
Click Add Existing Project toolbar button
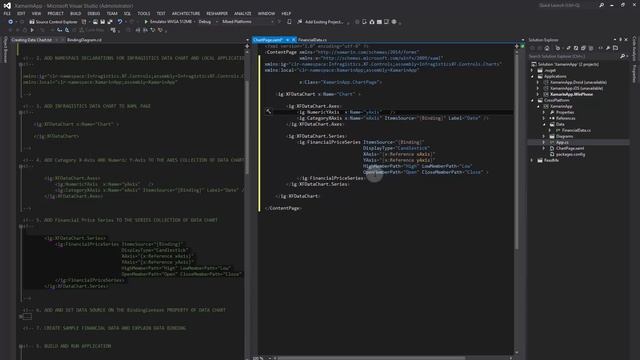pos(321,22)
